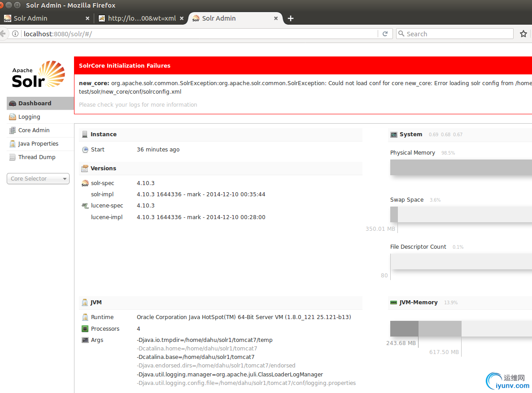Viewport: 532px width, 393px height.
Task: Click the JVM-Memory usage bar
Action: pyautogui.click(x=461, y=328)
